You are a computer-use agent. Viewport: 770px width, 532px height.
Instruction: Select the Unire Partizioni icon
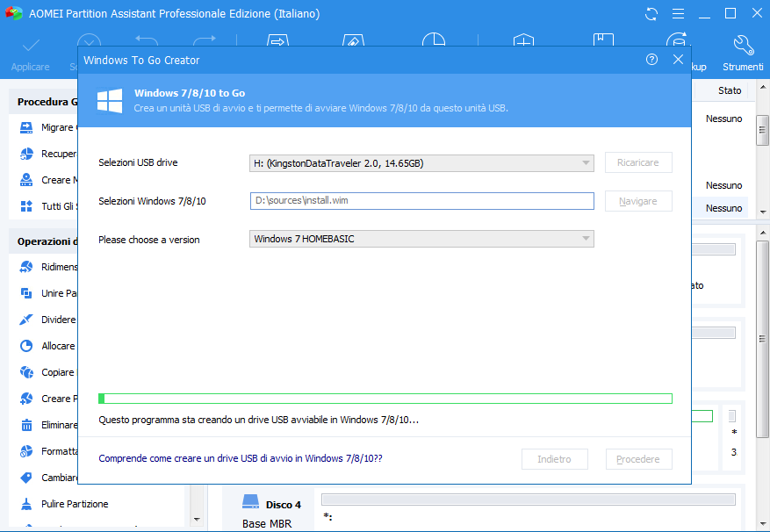(x=26, y=293)
